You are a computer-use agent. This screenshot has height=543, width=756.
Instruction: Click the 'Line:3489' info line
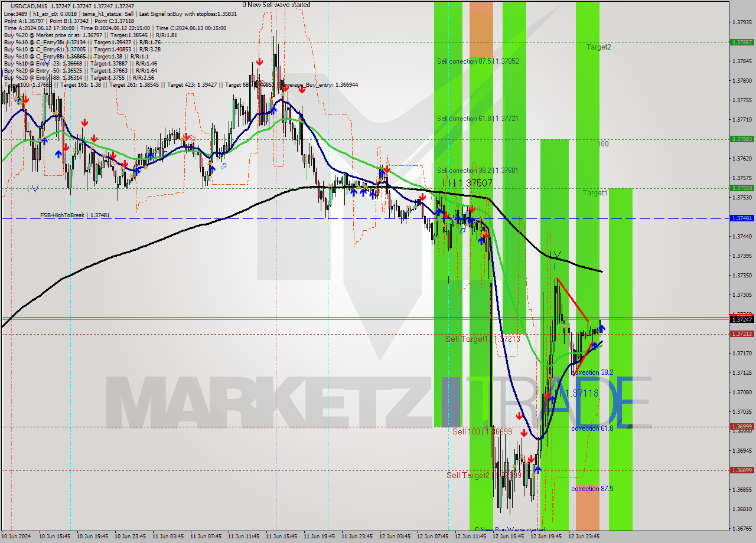(120, 14)
